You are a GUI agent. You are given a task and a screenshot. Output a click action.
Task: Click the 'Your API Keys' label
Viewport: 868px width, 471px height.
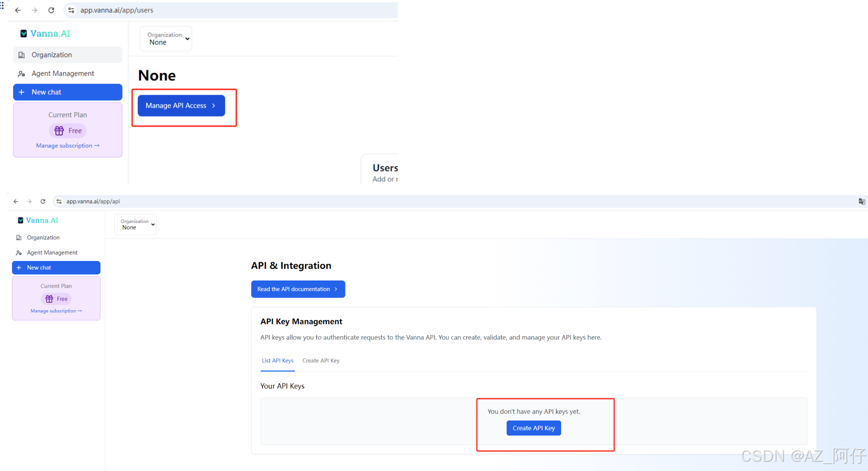(x=283, y=386)
